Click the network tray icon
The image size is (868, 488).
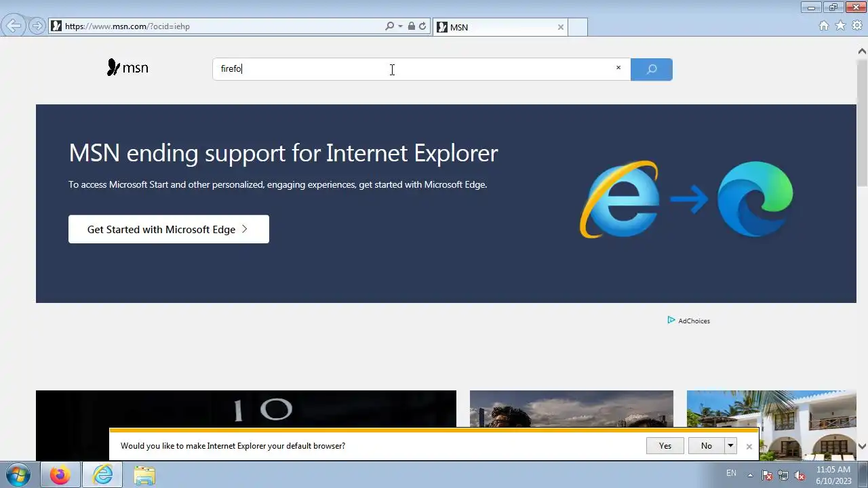[783, 475]
